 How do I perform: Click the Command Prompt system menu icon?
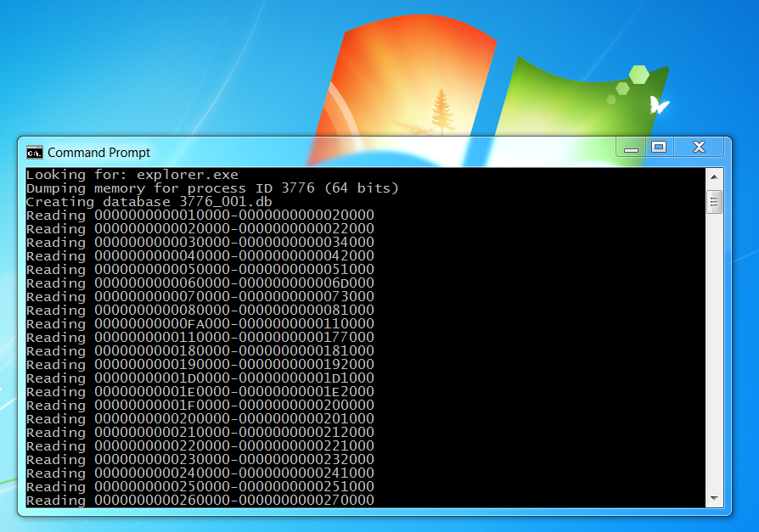pyautogui.click(x=34, y=153)
